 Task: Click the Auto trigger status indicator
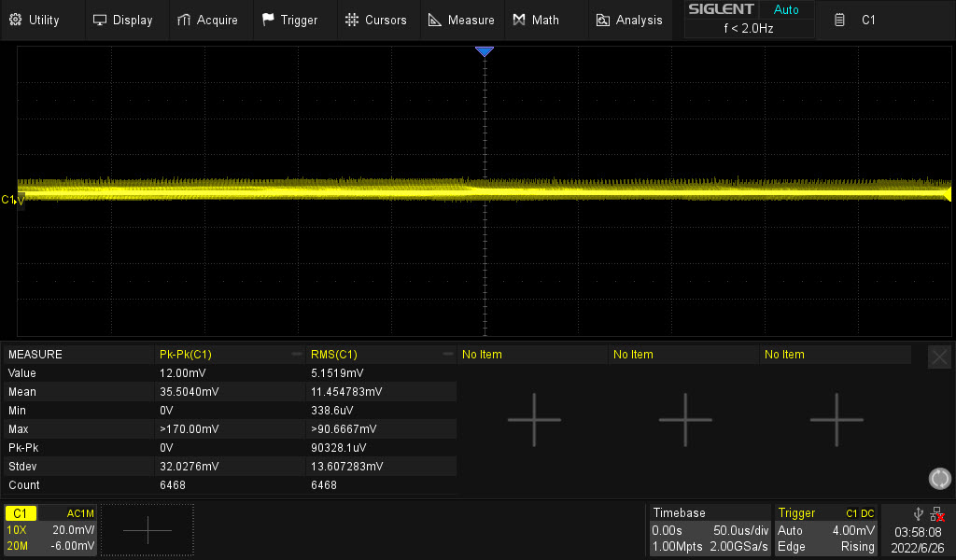pos(786,10)
